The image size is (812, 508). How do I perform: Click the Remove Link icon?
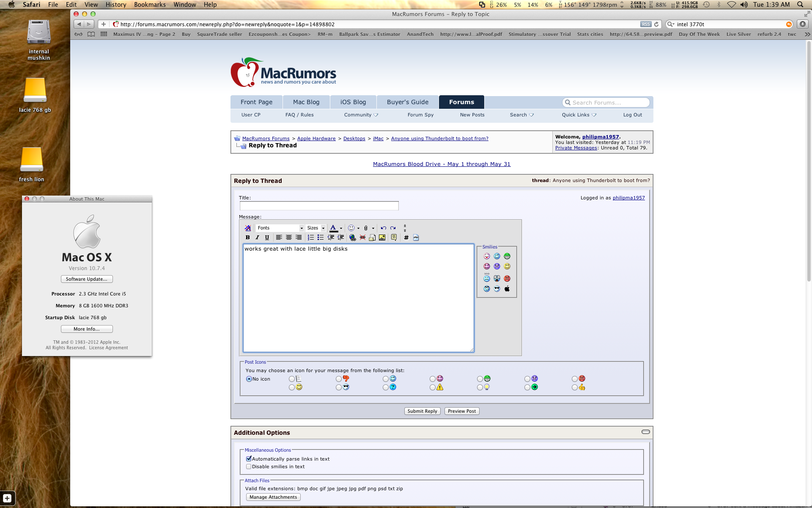[x=362, y=237]
